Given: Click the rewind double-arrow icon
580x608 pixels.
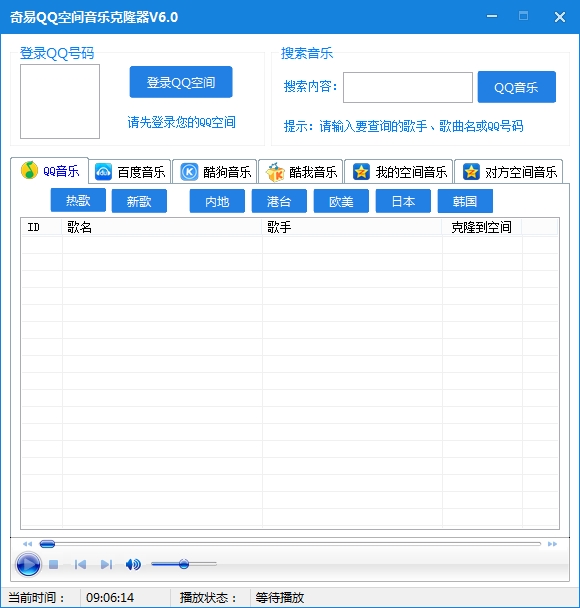Looking at the screenshot, I should (27, 544).
